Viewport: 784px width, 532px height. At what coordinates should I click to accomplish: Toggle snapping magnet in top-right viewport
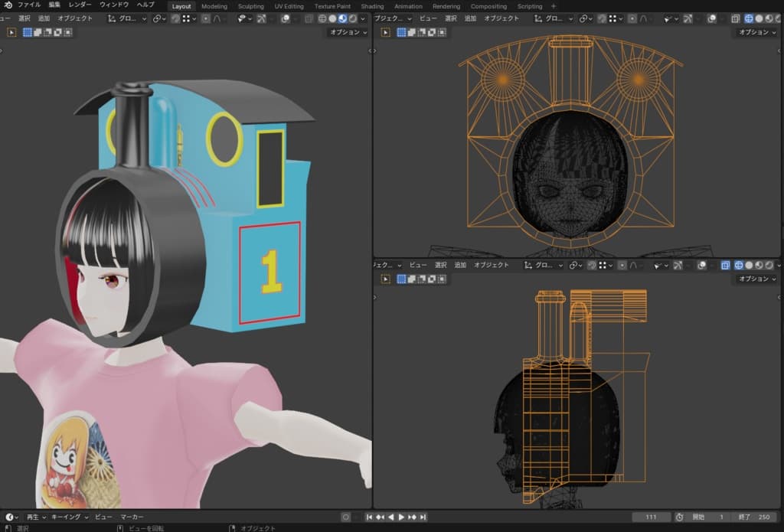tap(602, 19)
